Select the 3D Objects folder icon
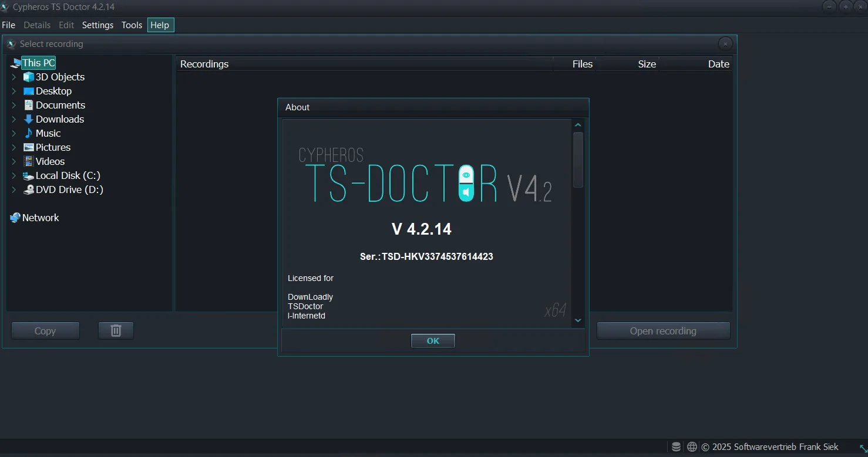868x457 pixels. click(28, 77)
